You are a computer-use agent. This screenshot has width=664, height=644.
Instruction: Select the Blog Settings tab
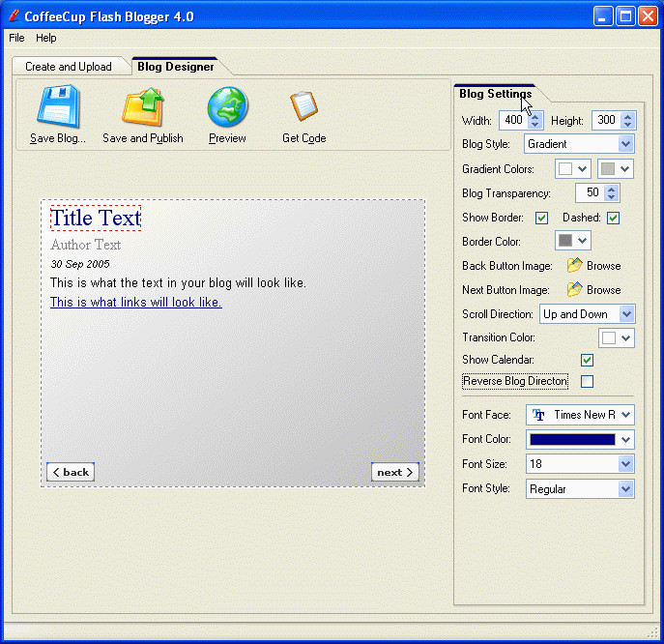click(496, 94)
